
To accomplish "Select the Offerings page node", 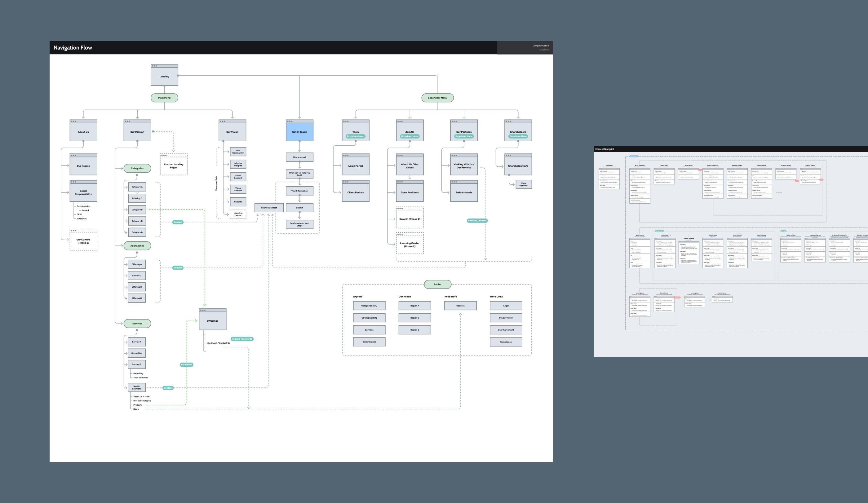I will (213, 320).
